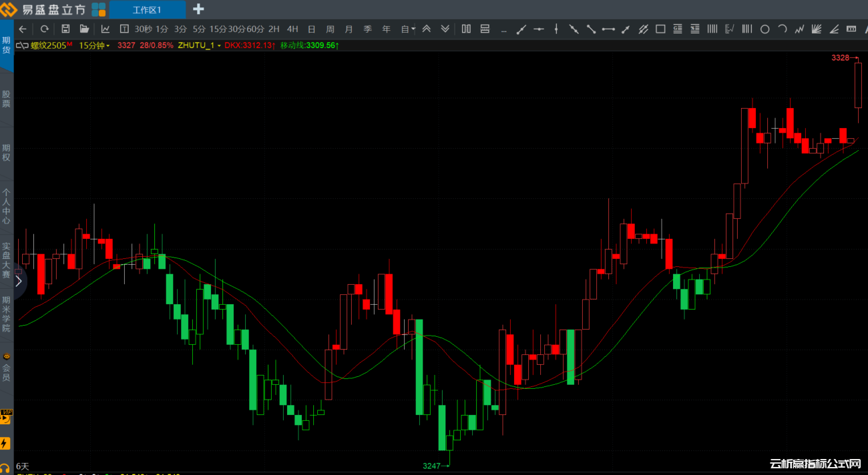Open the ZHUTU_1 indicator dropdown
Image resolution: width=868 pixels, height=475 pixels.
coord(200,45)
